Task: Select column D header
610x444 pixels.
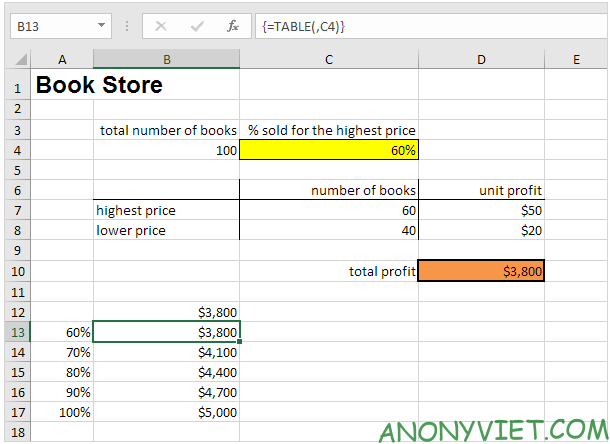Action: pos(481,60)
